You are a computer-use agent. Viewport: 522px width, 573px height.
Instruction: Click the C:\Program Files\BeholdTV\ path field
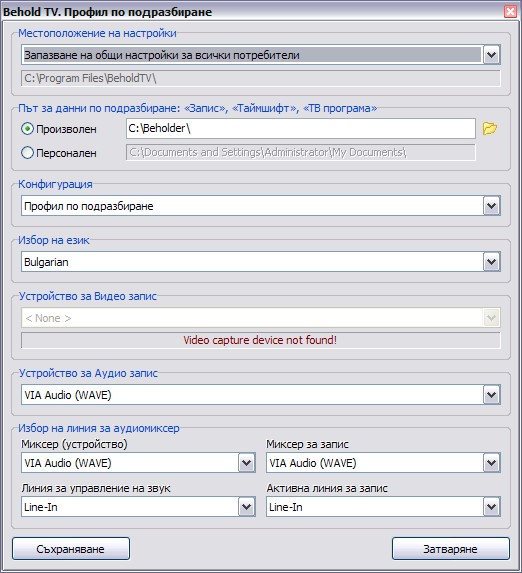pyautogui.click(x=261, y=78)
